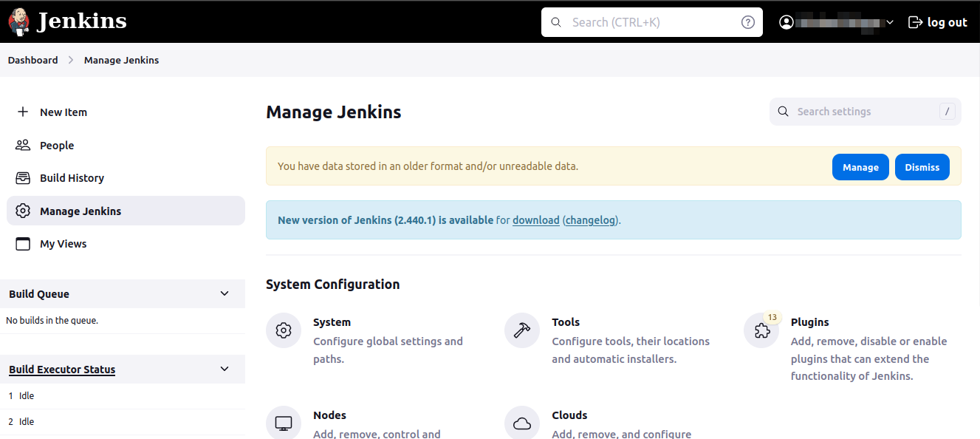Click Manage button in old data warning
Viewport: 980px width, 439px height.
[x=860, y=167]
